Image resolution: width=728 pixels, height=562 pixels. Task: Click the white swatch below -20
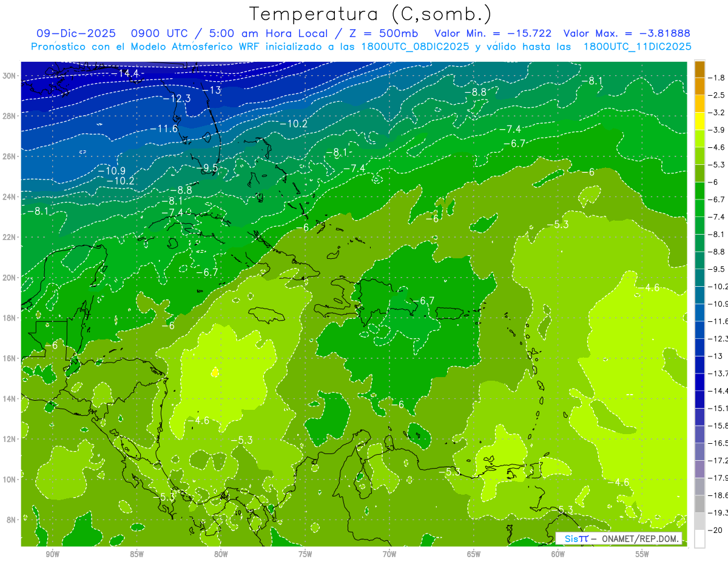pos(699,539)
